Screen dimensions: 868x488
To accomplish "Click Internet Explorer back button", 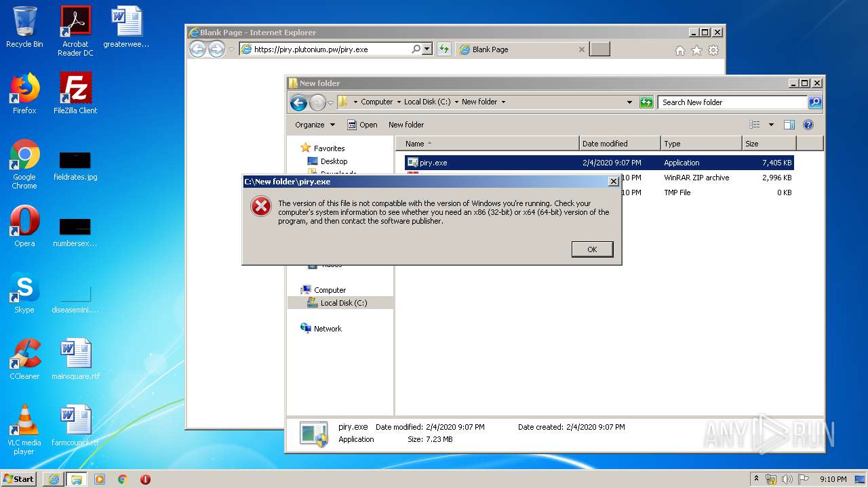I will pos(197,49).
